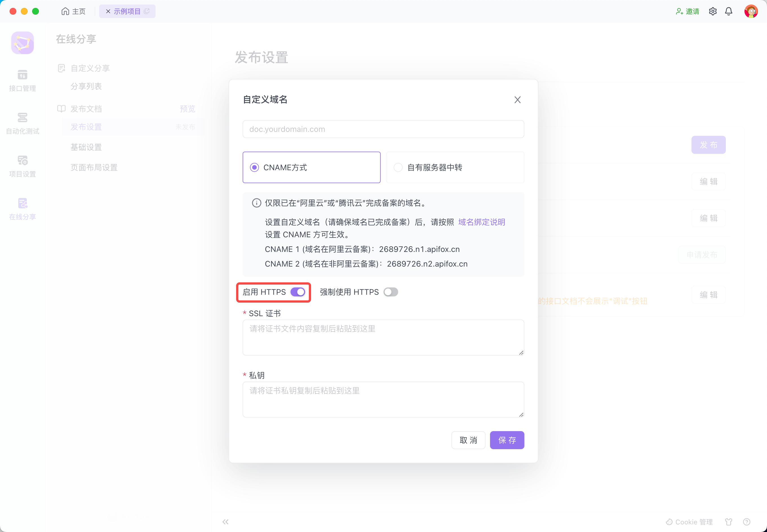Open the 域名绑定说明 link

click(x=481, y=222)
